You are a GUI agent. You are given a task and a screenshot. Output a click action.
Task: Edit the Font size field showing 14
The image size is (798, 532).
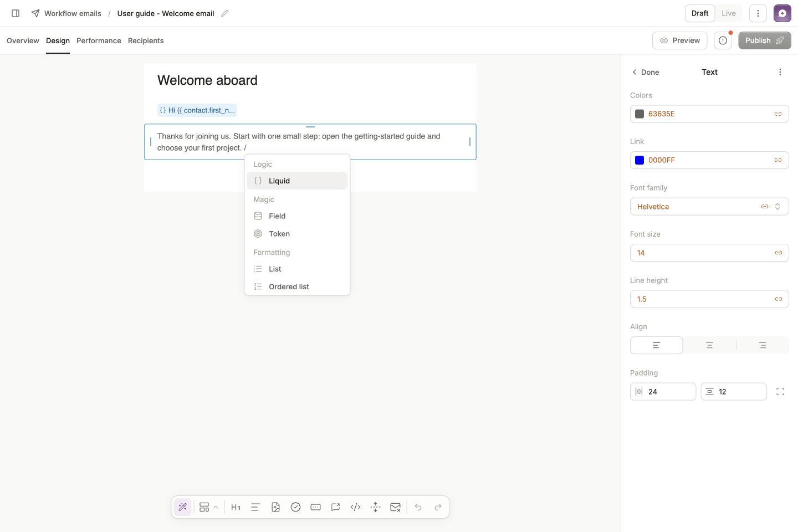pyautogui.click(x=709, y=253)
